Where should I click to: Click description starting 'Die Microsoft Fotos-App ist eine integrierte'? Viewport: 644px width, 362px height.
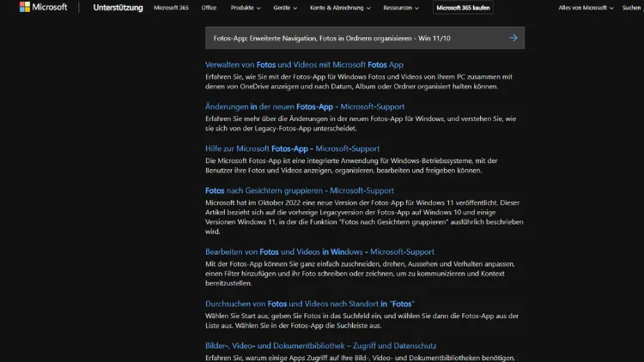tap(351, 166)
